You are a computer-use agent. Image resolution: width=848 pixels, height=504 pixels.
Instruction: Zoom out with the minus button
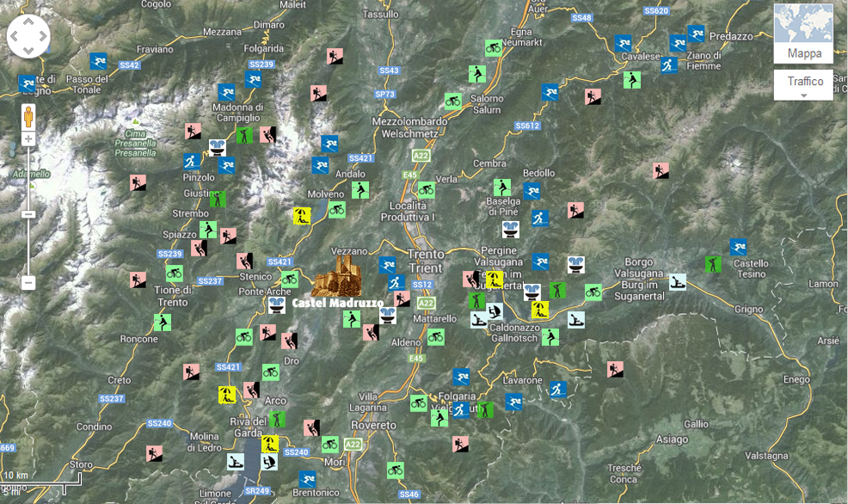(28, 282)
